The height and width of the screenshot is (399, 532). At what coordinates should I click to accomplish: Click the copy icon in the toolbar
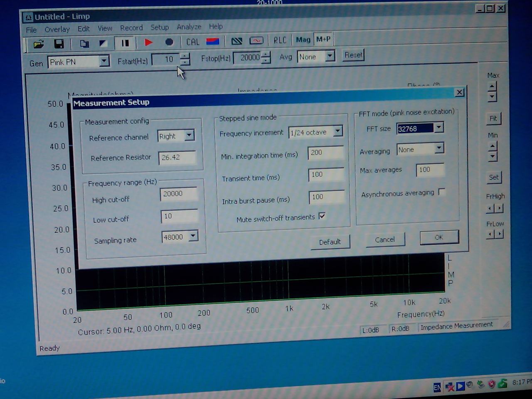click(84, 43)
